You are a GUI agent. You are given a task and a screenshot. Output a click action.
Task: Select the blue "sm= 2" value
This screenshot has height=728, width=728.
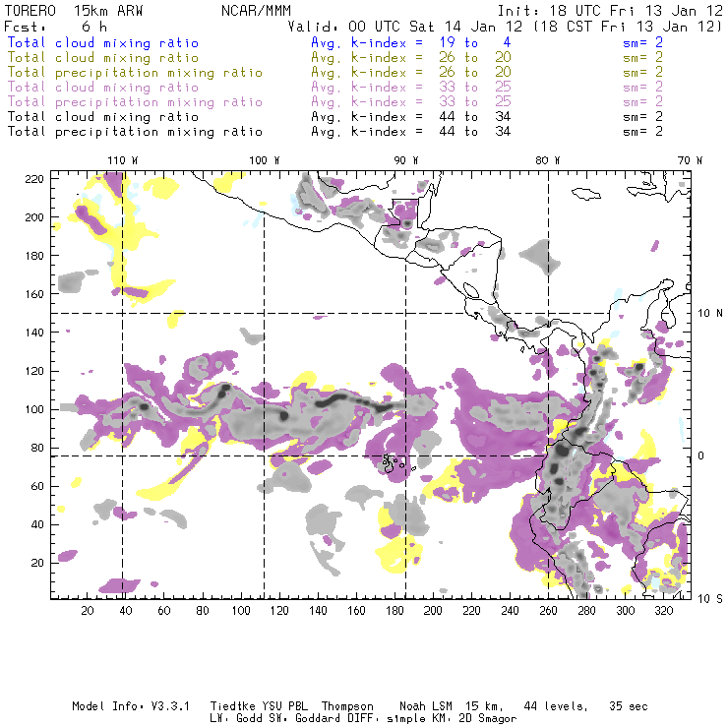click(642, 42)
